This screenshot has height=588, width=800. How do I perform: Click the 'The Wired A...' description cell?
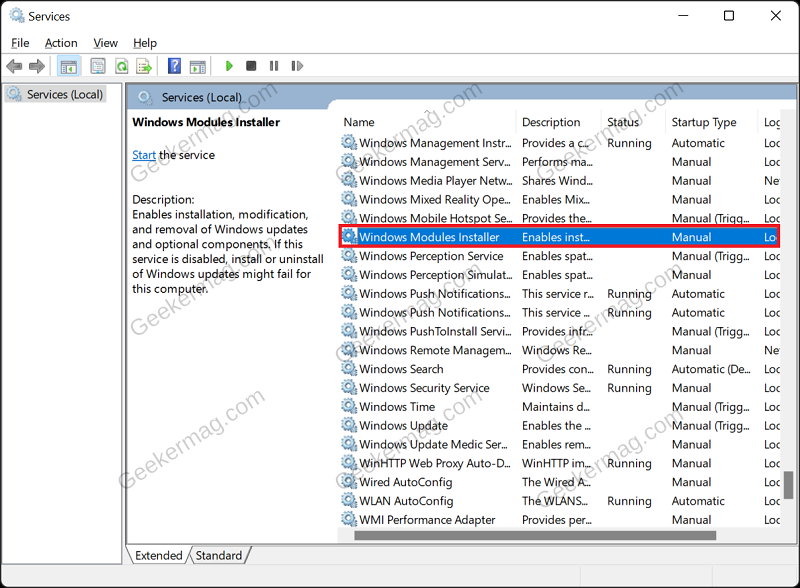556,482
